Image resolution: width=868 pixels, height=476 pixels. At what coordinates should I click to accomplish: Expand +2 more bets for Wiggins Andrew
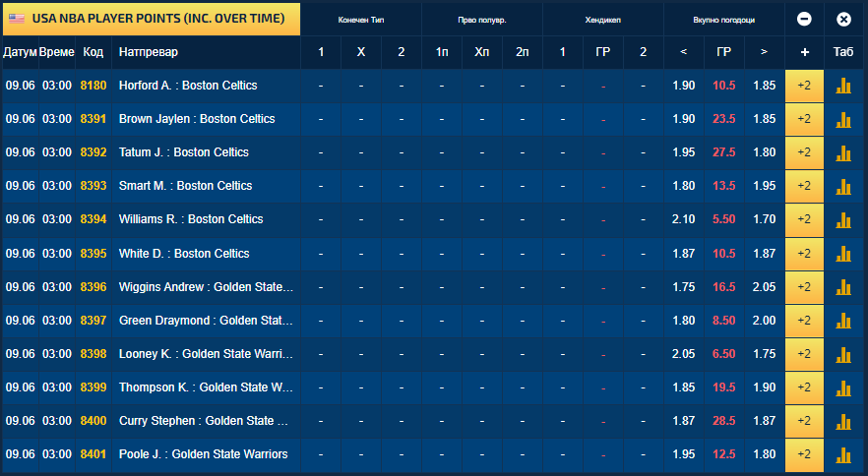tap(804, 287)
